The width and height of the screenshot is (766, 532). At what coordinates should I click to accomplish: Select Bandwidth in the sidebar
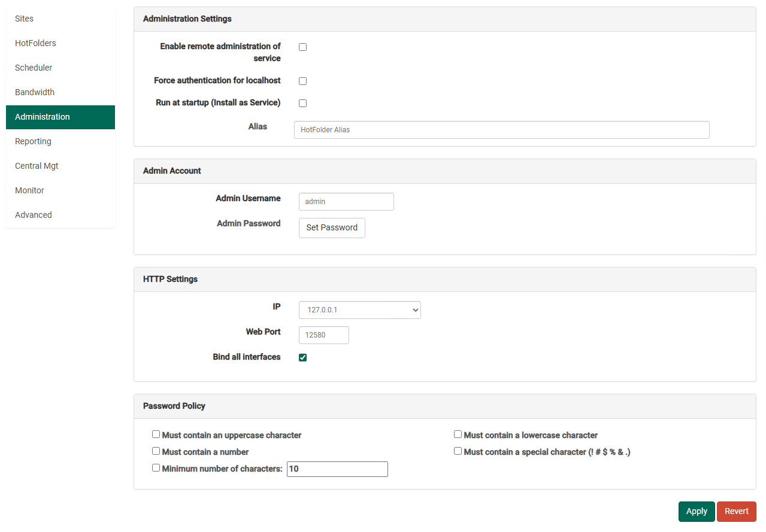click(x=60, y=92)
